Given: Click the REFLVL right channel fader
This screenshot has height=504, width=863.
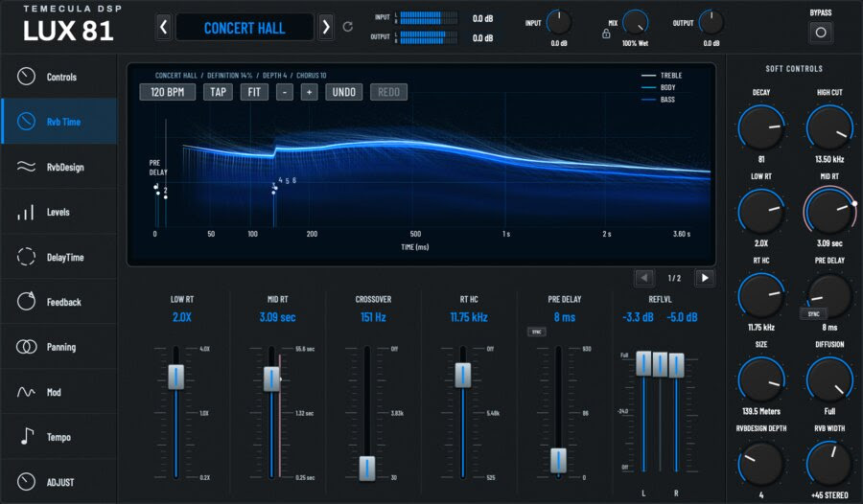Looking at the screenshot, I should (676, 365).
